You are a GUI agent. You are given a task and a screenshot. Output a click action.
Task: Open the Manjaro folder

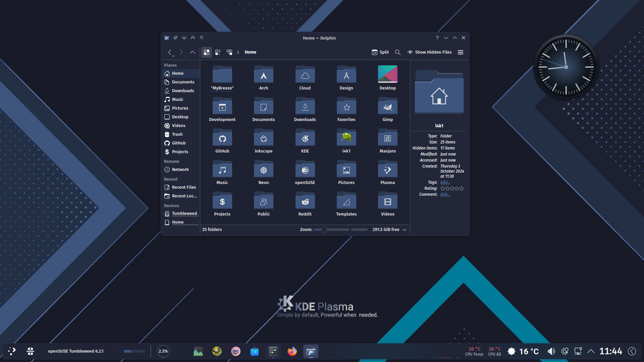point(387,141)
